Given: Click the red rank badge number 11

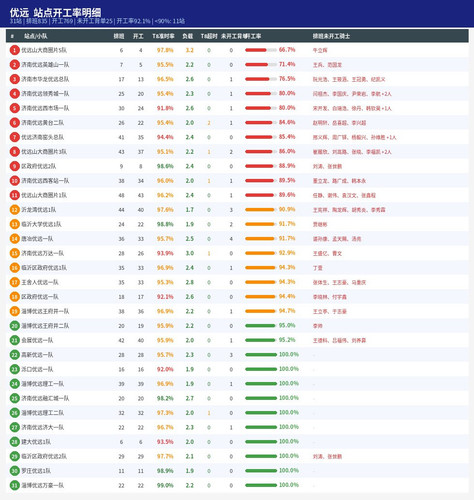Looking at the screenshot, I should click(x=14, y=195).
